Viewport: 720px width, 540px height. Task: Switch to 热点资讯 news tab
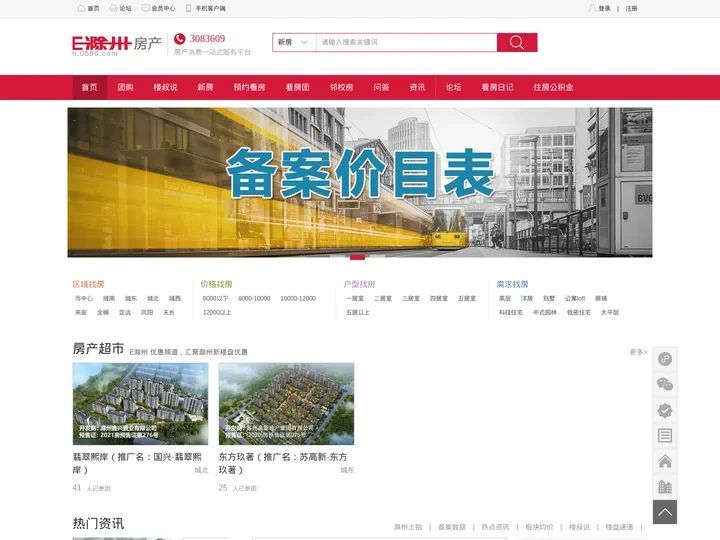495,527
